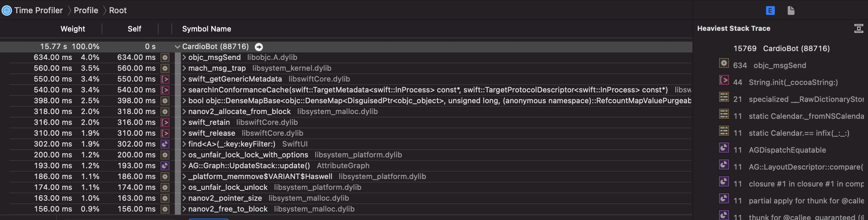Click the Swift icon on the swift_release row
This screenshot has height=220, width=868.
coord(165,133)
